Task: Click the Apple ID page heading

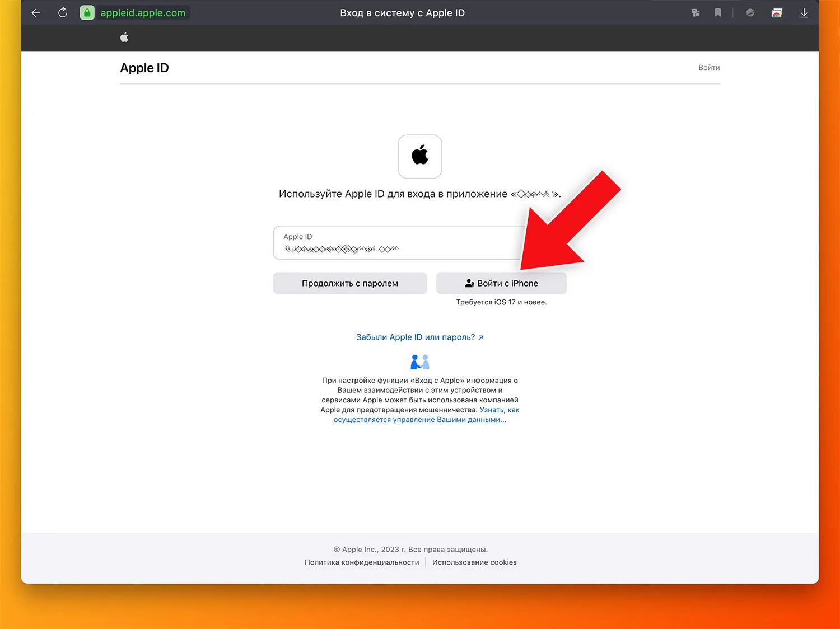Action: [x=144, y=68]
